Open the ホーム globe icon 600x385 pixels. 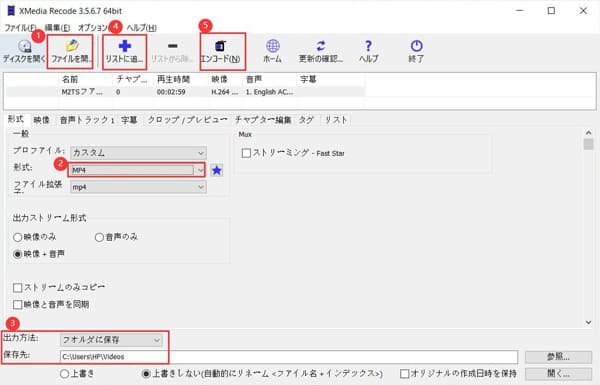point(272,46)
